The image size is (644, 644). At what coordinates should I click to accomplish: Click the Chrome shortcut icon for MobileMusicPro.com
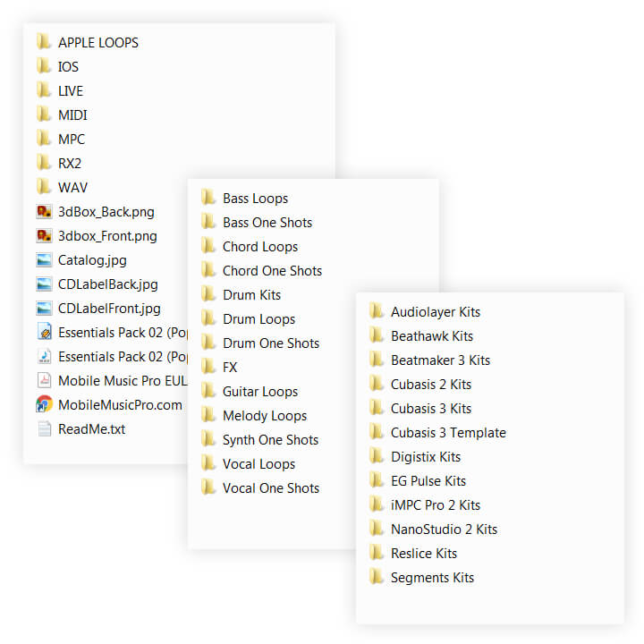(x=44, y=404)
